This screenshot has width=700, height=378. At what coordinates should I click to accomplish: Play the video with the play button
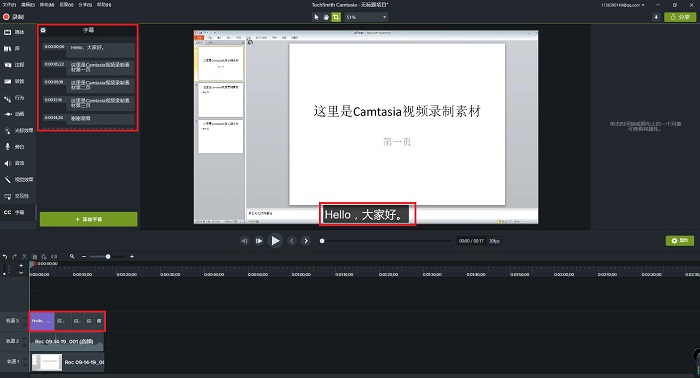coord(275,241)
